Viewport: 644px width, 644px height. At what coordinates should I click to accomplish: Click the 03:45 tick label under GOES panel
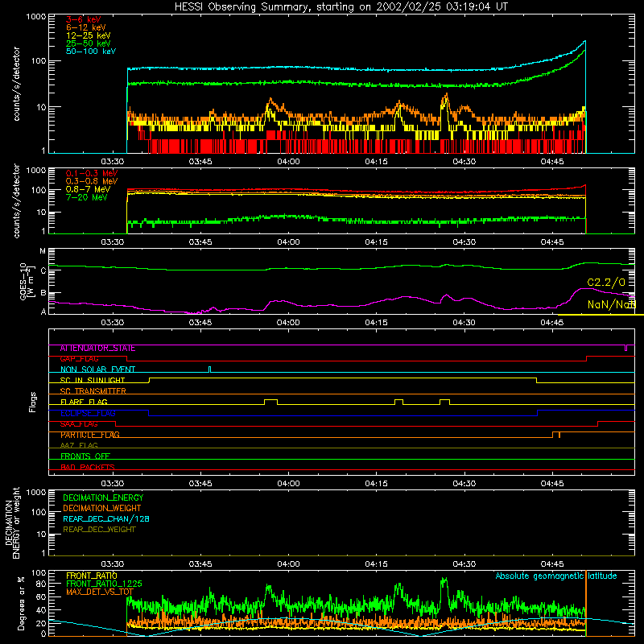(x=200, y=323)
